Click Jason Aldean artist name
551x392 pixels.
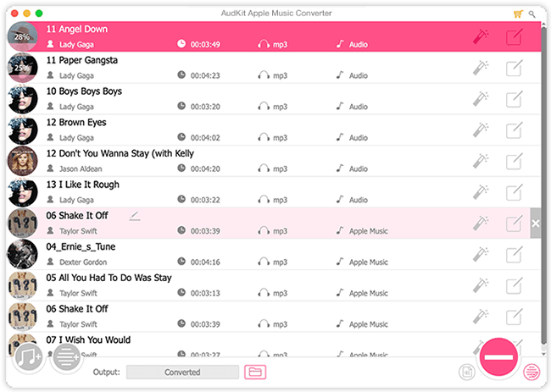(x=81, y=168)
